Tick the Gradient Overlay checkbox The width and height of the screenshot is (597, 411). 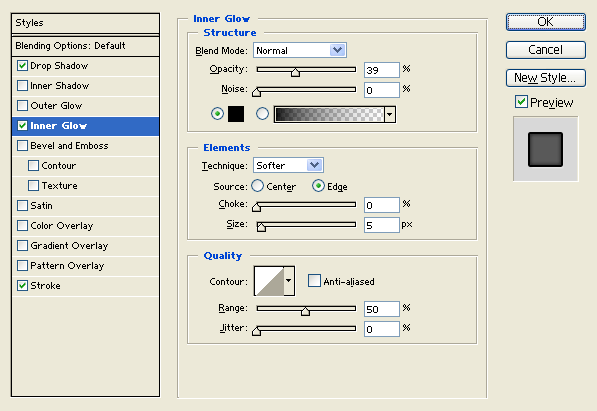(x=22, y=246)
